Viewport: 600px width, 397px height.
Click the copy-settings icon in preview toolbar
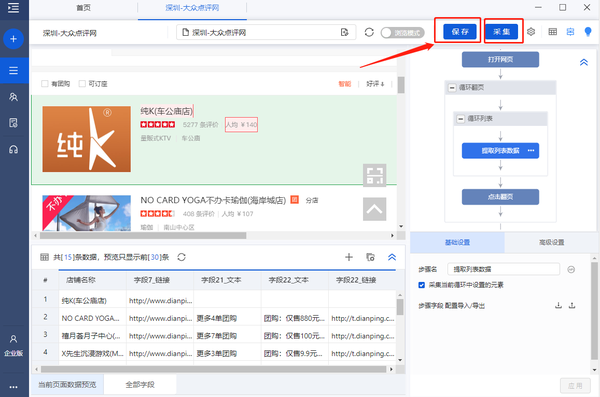pos(370,257)
